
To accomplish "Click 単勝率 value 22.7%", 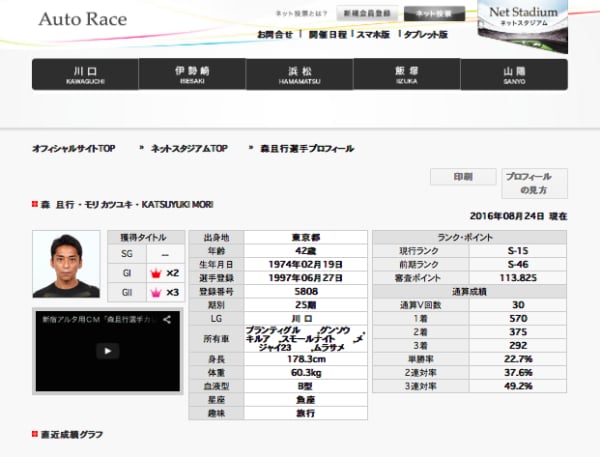I will (518, 359).
